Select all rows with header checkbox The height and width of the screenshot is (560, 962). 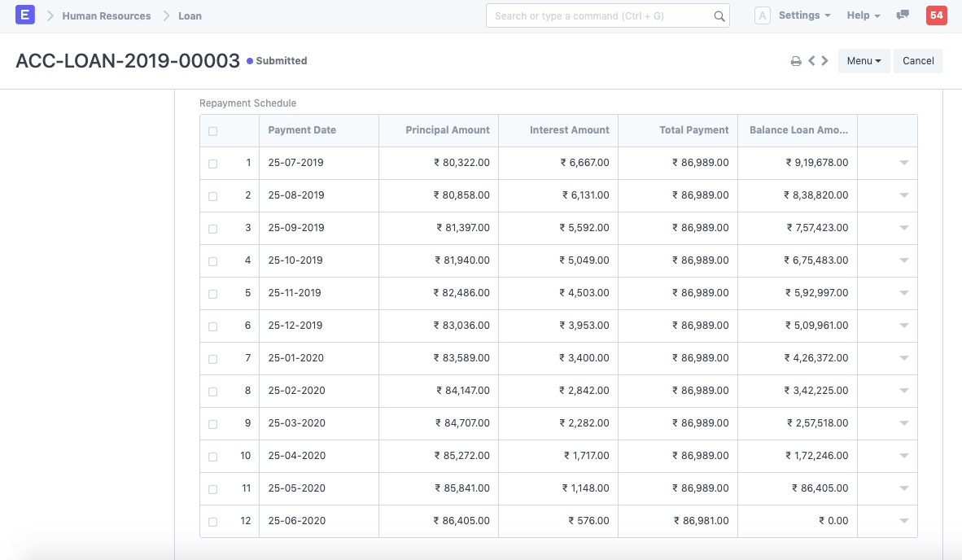[213, 131]
